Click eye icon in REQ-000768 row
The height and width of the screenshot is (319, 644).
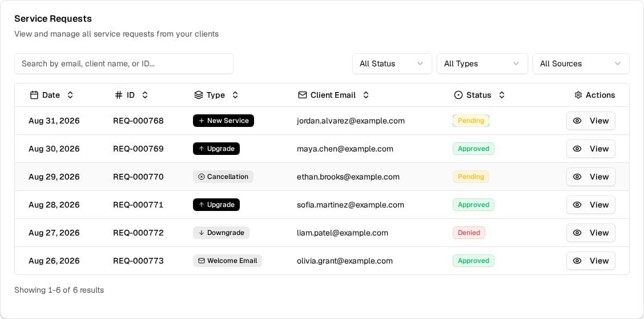[577, 121]
